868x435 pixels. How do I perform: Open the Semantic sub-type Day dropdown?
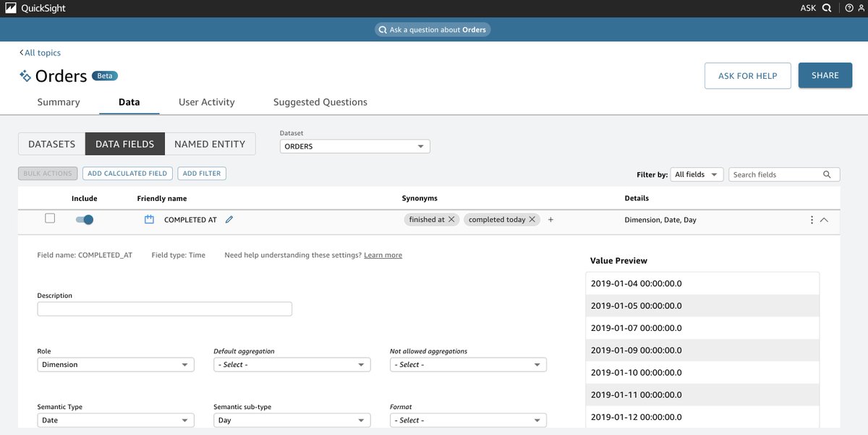click(292, 420)
